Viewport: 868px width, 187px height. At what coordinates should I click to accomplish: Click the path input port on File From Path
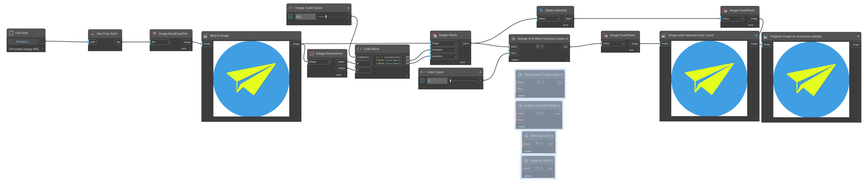click(93, 42)
